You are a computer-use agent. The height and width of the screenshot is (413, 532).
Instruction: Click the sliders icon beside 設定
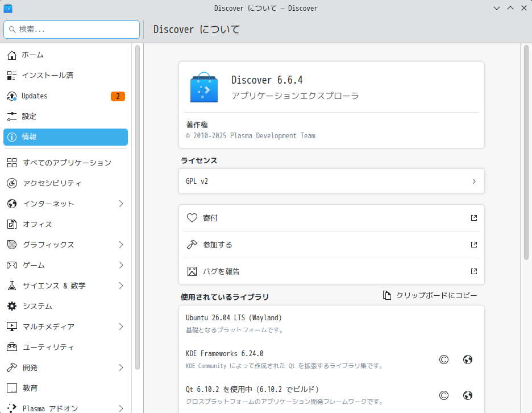(12, 117)
